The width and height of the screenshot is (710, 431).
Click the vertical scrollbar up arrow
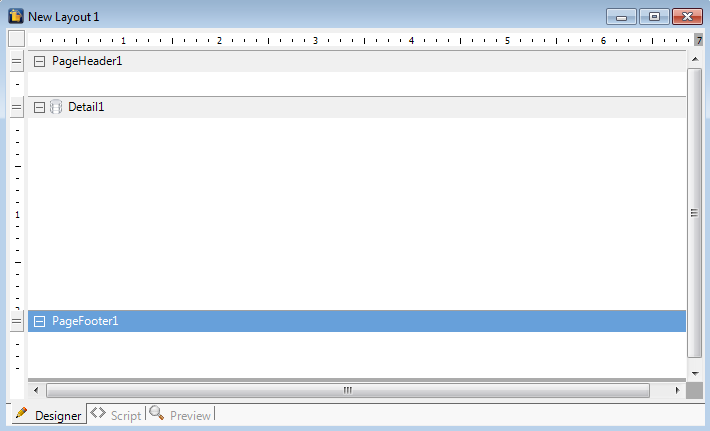695,59
